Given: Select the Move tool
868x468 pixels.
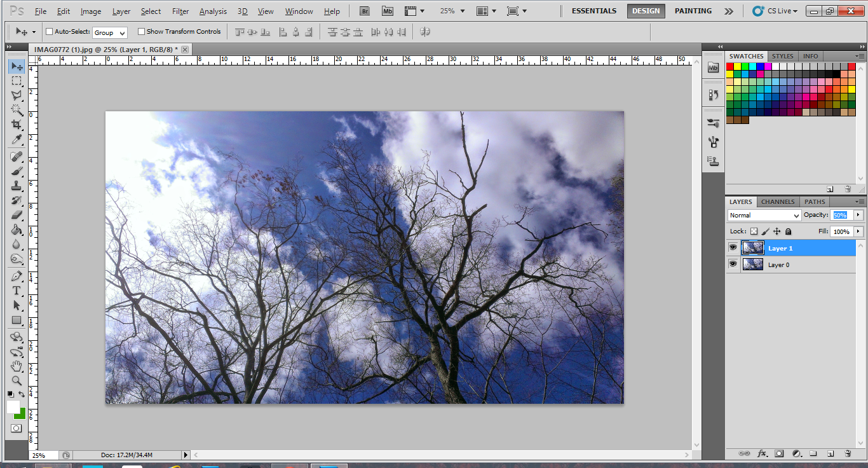Looking at the screenshot, I should [17, 66].
